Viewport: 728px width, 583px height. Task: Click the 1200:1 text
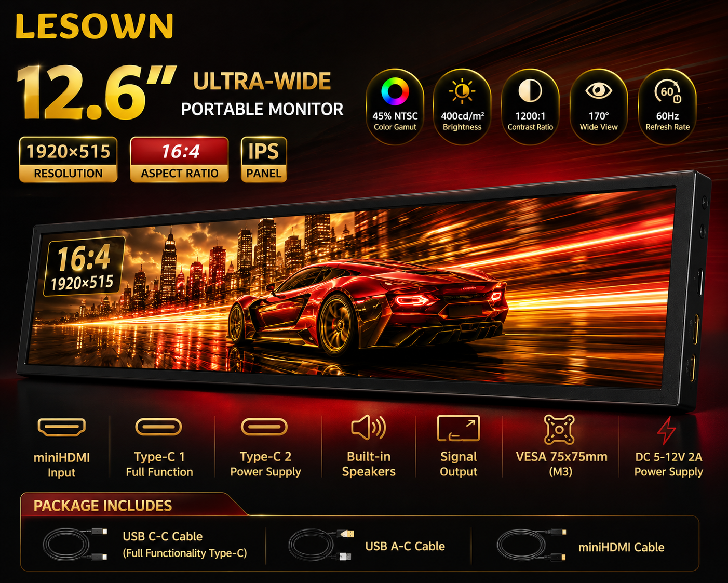(530, 116)
